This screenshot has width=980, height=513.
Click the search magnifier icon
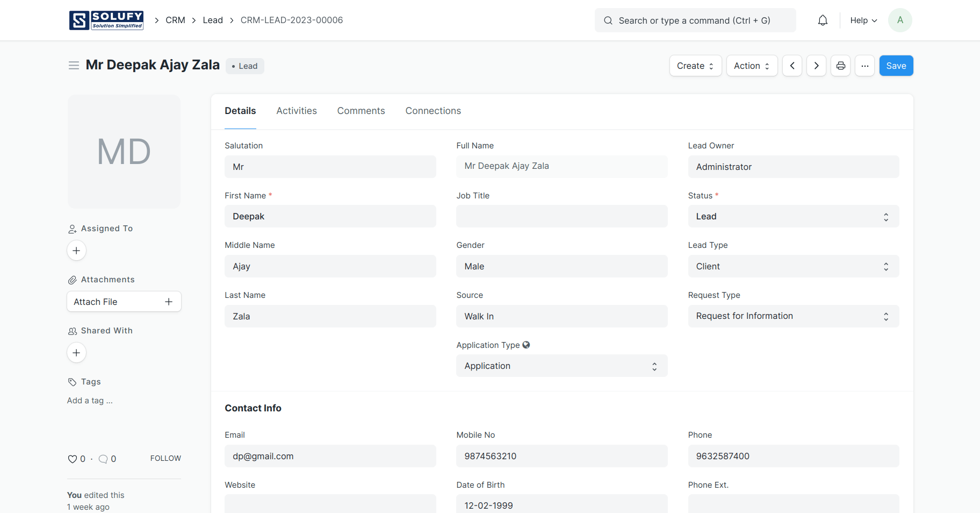coord(608,20)
